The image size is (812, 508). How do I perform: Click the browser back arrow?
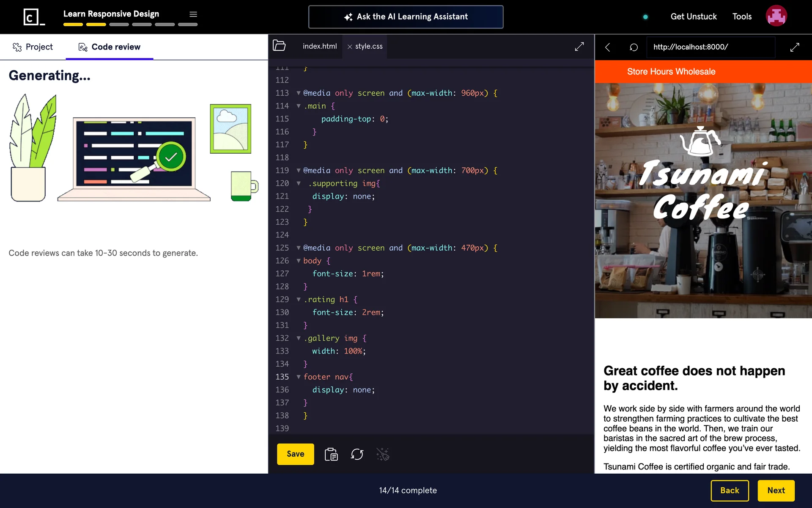pos(607,47)
